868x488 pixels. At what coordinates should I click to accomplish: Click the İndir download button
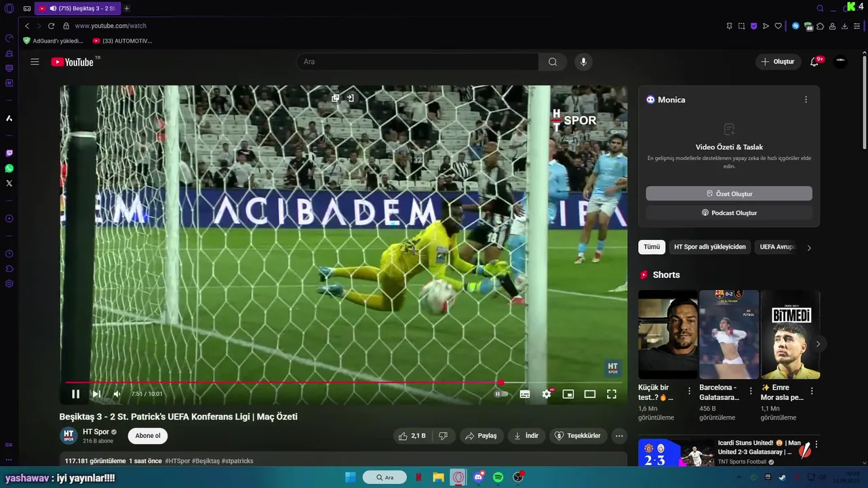pyautogui.click(x=526, y=436)
